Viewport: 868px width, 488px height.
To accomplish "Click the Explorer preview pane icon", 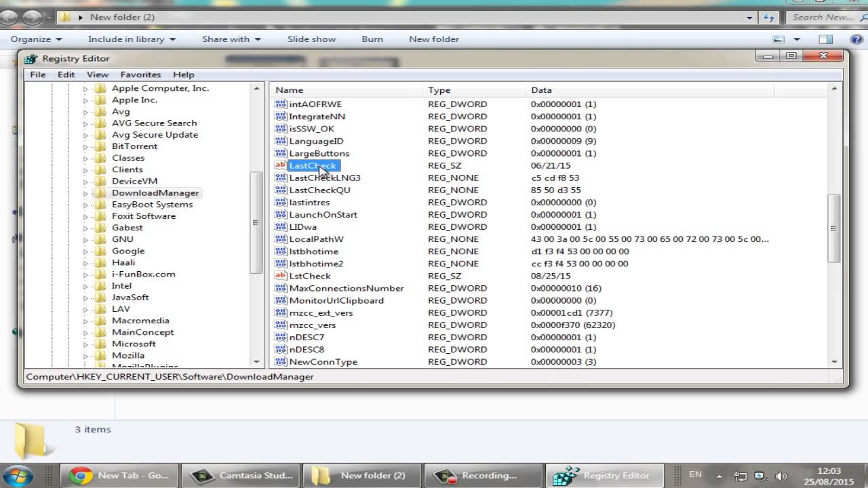I will point(825,39).
